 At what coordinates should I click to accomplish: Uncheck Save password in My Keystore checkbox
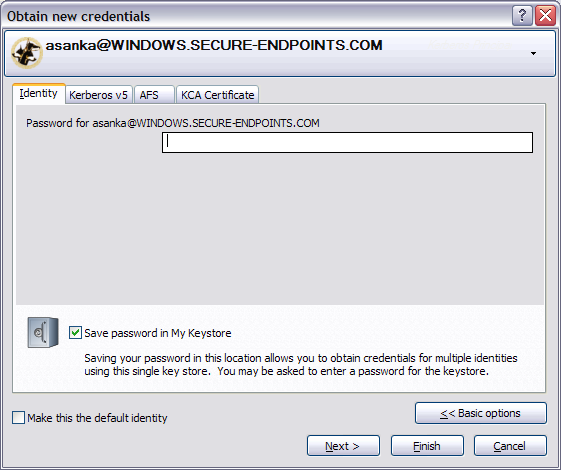coord(75,333)
